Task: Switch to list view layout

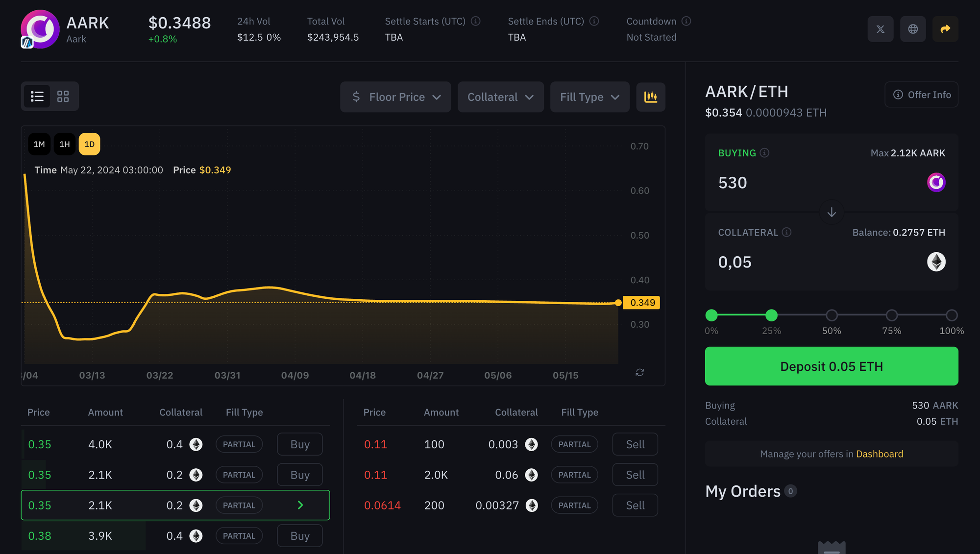Action: pos(37,96)
